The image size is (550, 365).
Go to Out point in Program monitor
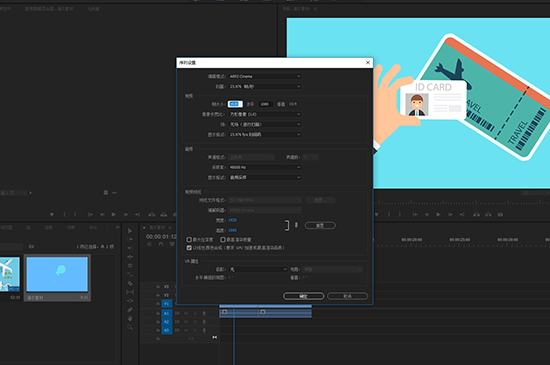click(x=462, y=214)
